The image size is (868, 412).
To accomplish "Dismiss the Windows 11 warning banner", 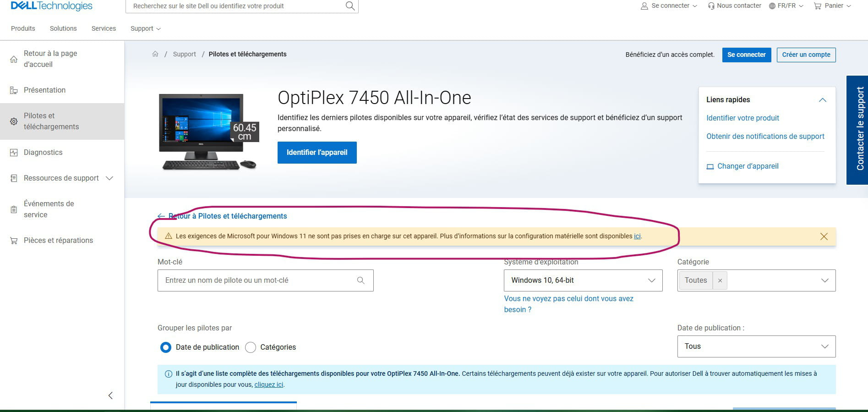I will coord(824,236).
